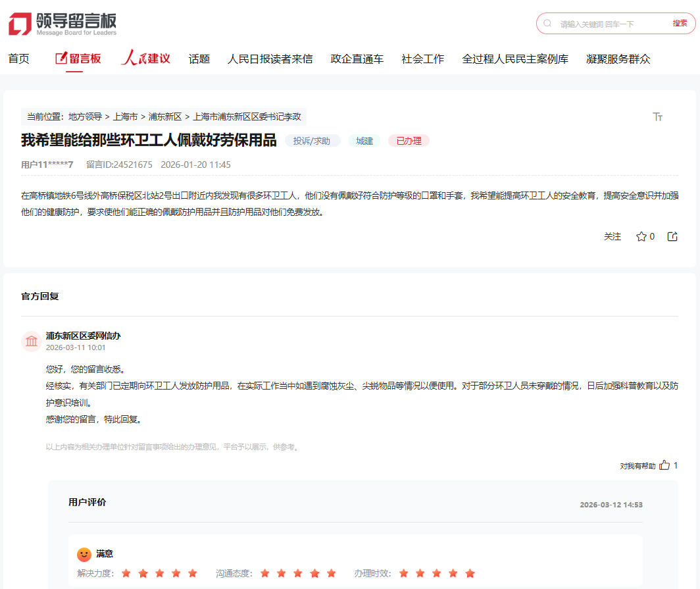Click the fifth star of 办理时效 rating
The width and height of the screenshot is (700, 589).
470,573
